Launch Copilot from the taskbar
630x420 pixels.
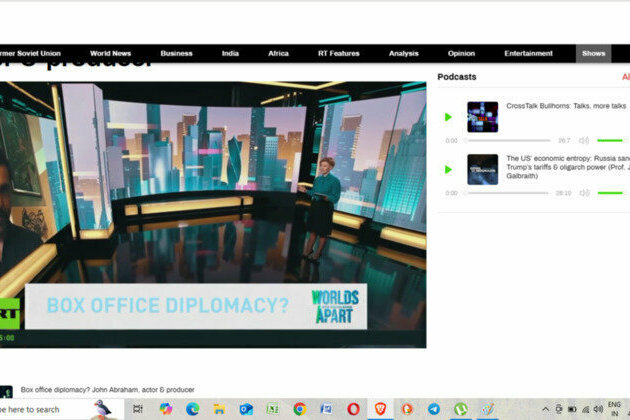166,409
